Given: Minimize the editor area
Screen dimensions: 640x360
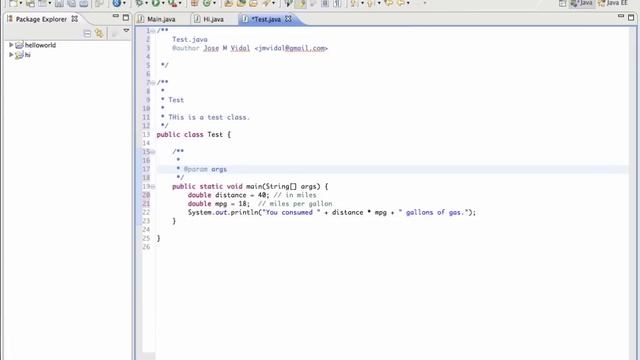Looking at the screenshot, I should pos(621,16).
